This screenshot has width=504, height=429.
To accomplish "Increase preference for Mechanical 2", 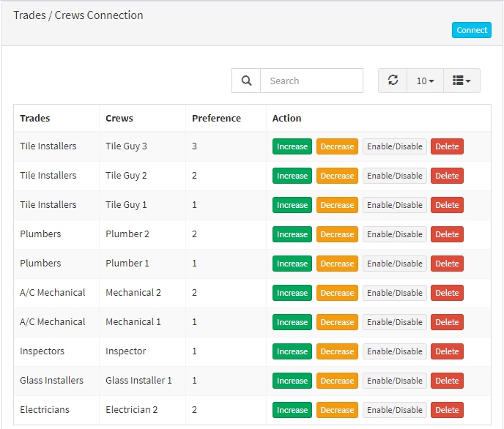I will point(292,293).
